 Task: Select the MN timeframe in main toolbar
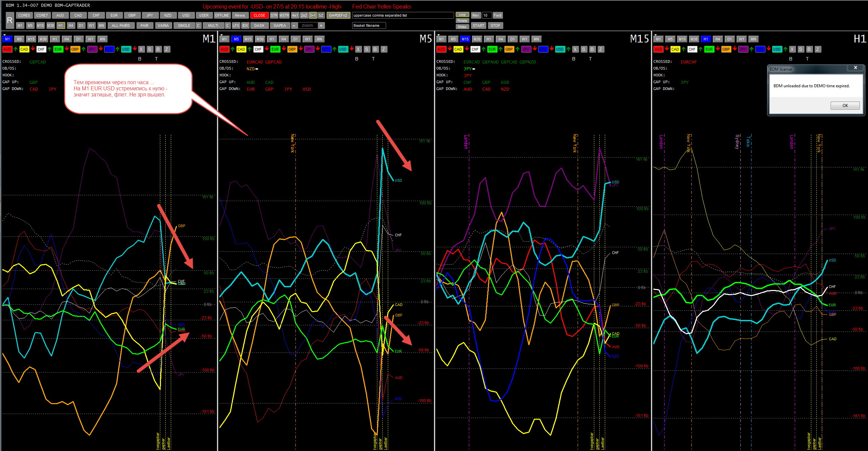point(101,25)
